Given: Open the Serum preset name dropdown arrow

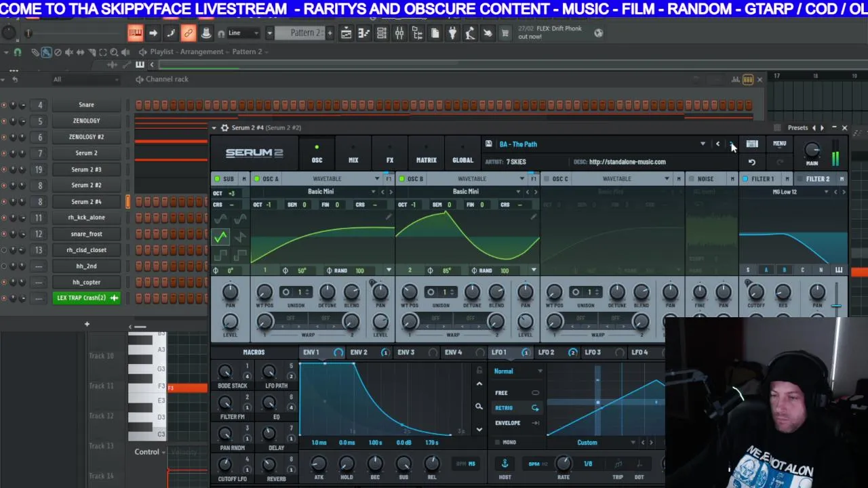Looking at the screenshot, I should click(x=703, y=144).
